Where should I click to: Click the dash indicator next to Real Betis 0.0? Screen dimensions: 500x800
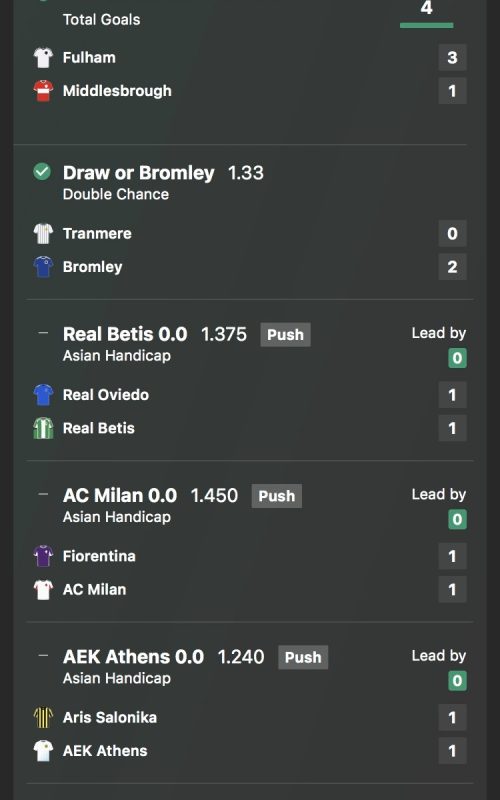[x=43, y=333]
